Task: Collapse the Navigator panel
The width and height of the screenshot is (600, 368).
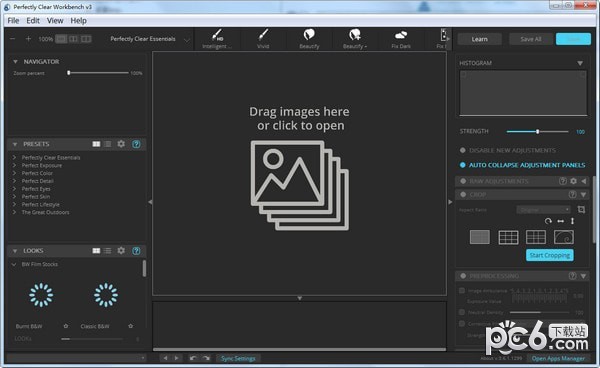Action: click(15, 62)
